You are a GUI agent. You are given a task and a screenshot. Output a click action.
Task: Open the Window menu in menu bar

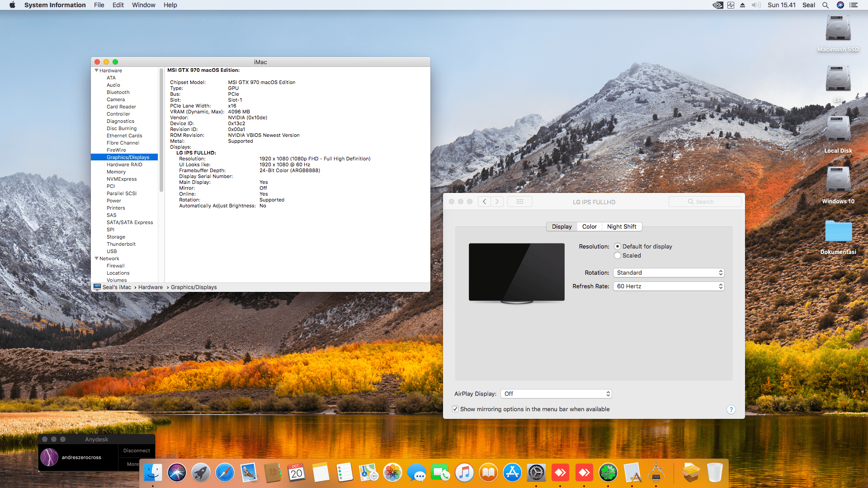point(143,5)
